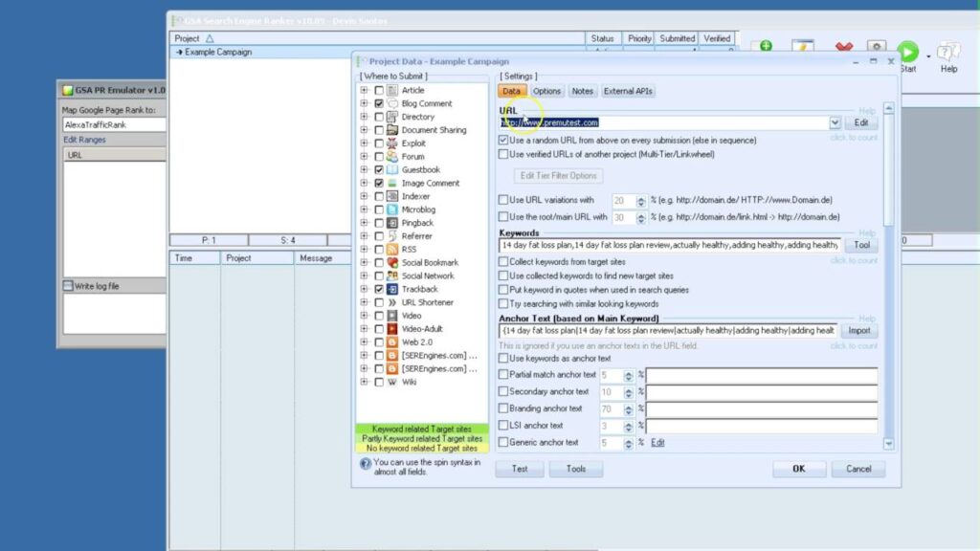Uncheck the Trackback checkbox
Viewport: 980px width, 551px height.
[379, 289]
